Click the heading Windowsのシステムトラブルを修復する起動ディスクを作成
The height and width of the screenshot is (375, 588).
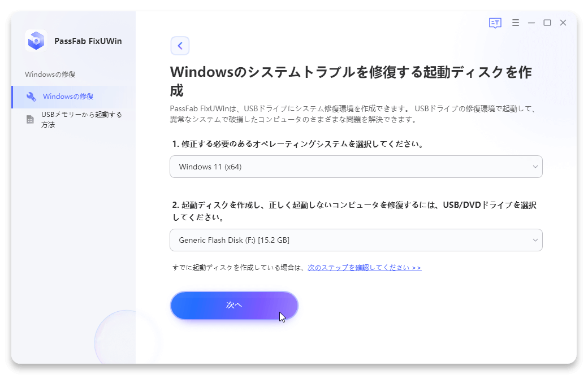click(351, 81)
